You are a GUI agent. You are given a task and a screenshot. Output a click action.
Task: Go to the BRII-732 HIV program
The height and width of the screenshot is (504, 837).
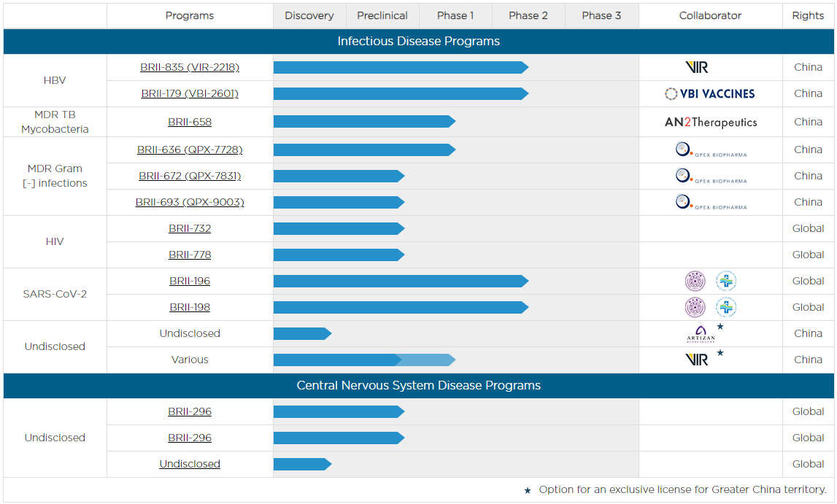click(190, 228)
